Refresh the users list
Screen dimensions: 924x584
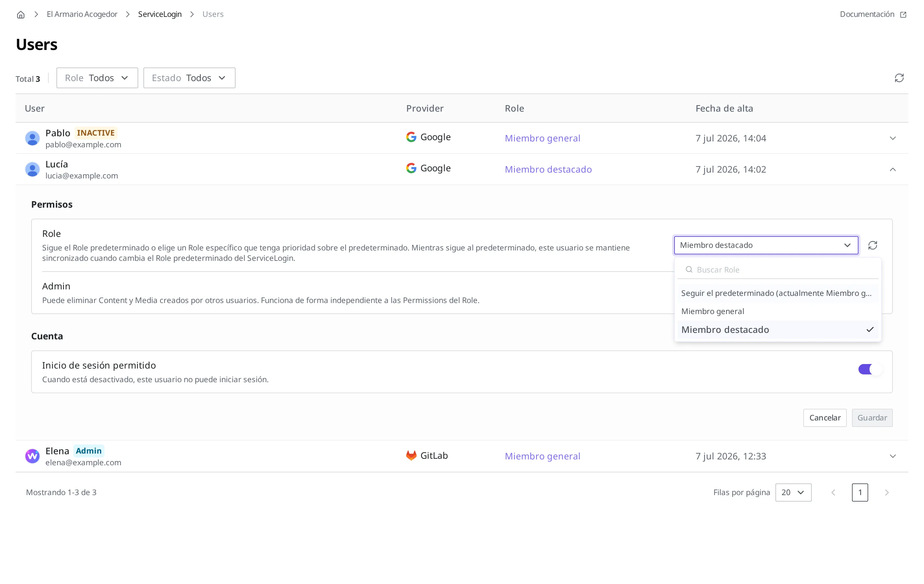(x=899, y=78)
